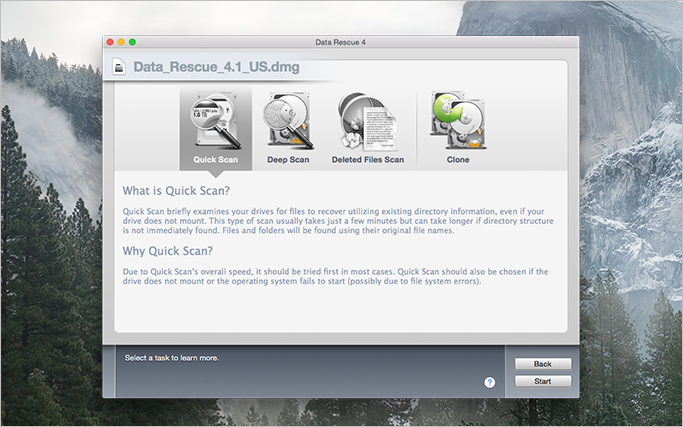
Task: Click the Start button
Action: pyautogui.click(x=543, y=381)
